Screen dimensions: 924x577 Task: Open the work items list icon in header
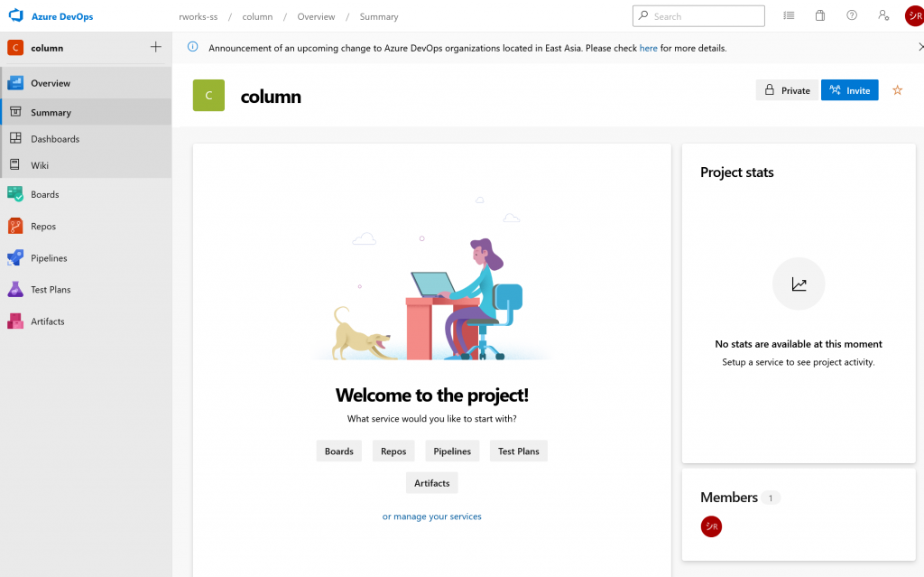coord(789,16)
